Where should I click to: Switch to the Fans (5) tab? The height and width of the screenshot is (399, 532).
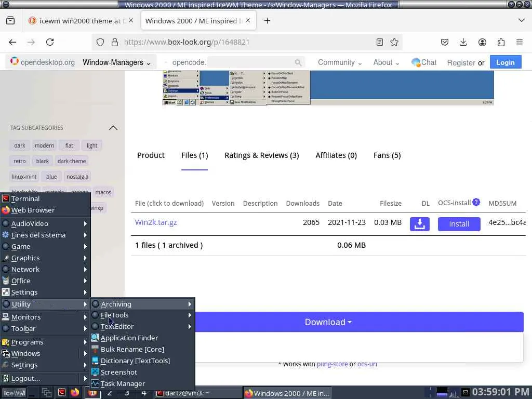click(x=387, y=155)
